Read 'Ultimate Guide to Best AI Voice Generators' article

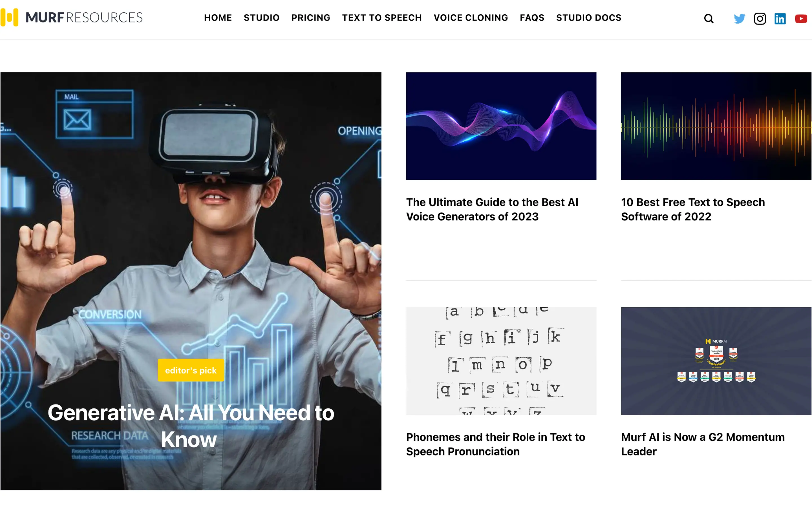(492, 209)
